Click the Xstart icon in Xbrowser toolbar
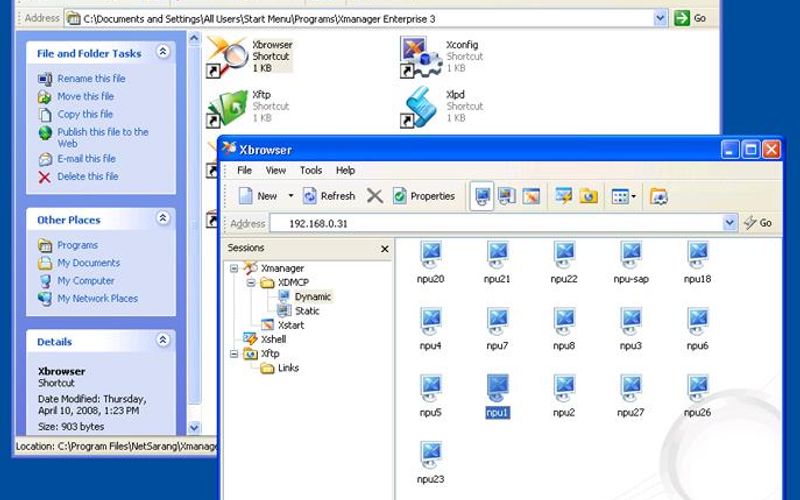 pos(531,196)
